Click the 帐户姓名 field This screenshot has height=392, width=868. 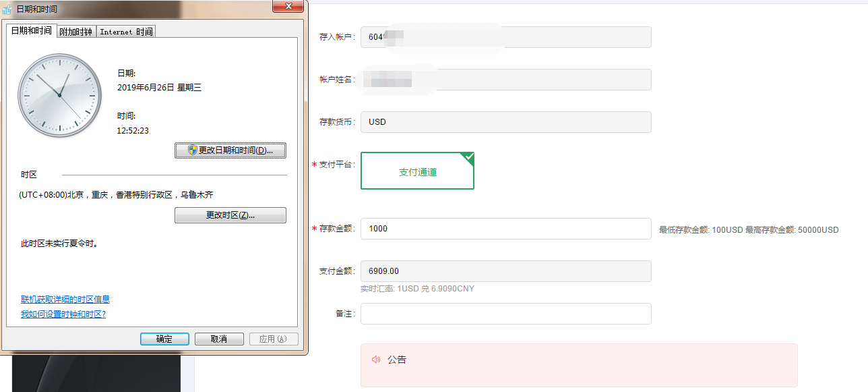(505, 80)
